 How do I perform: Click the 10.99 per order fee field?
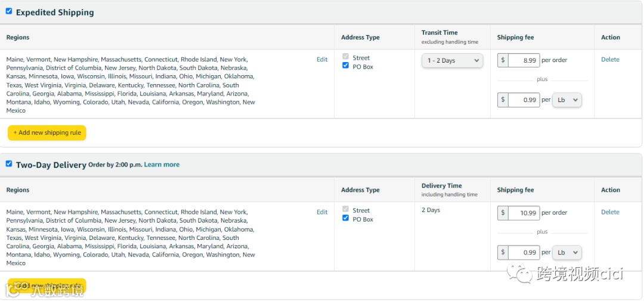click(x=524, y=212)
